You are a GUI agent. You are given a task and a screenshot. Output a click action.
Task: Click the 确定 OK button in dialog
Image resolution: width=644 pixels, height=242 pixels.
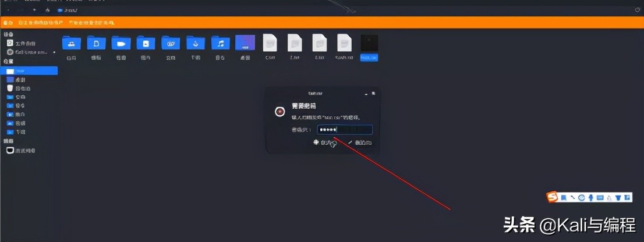click(360, 143)
